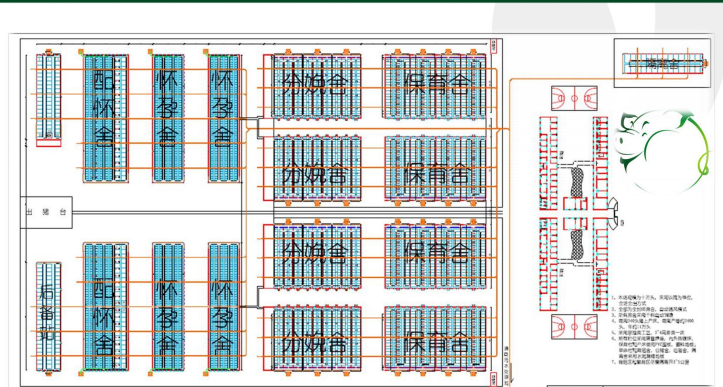Click the isolation house inside the top-right box

[663, 63]
